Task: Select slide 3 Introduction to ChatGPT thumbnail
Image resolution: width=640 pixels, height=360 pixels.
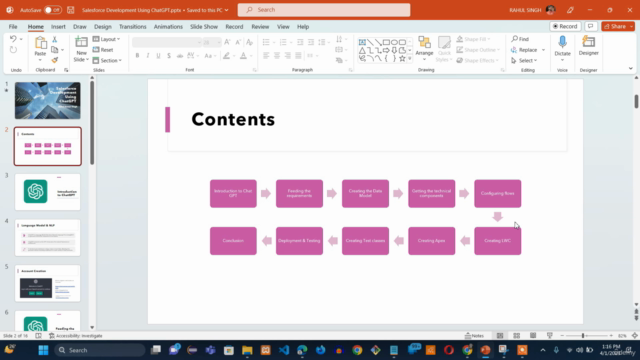Action: coord(48,192)
